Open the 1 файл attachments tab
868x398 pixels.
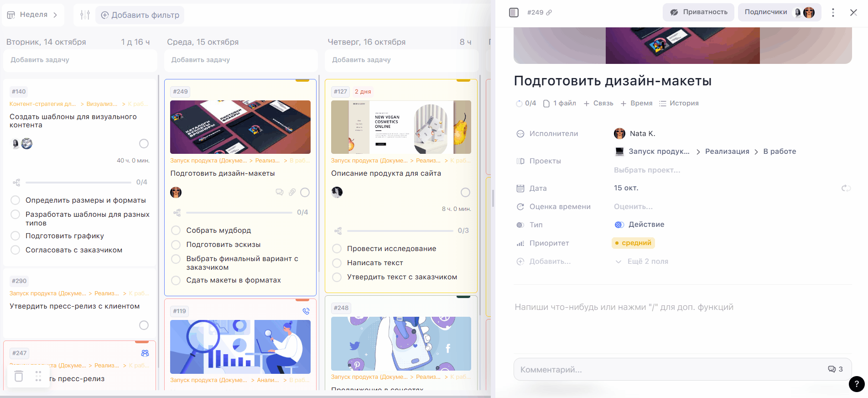pos(560,103)
